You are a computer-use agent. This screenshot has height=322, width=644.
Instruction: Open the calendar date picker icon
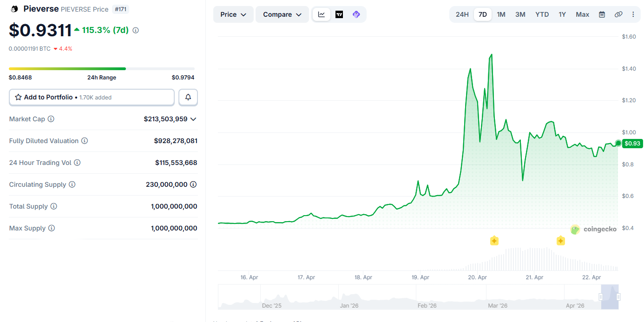[602, 14]
